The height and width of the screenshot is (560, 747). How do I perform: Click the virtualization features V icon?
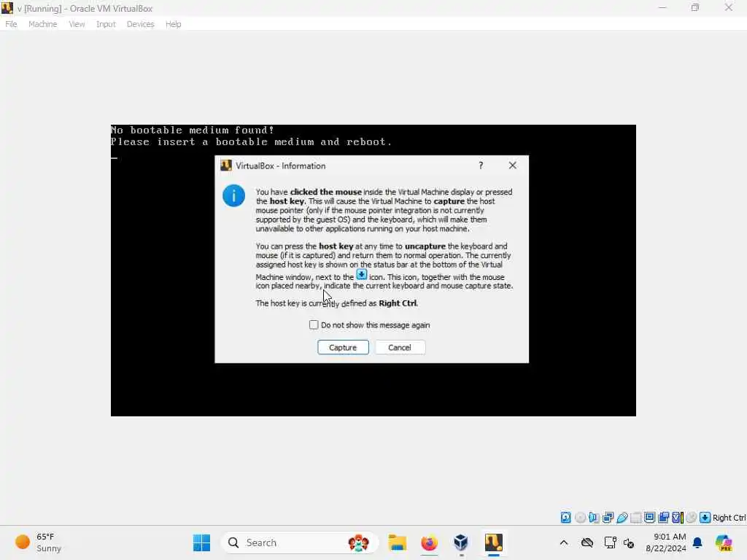coord(678,517)
